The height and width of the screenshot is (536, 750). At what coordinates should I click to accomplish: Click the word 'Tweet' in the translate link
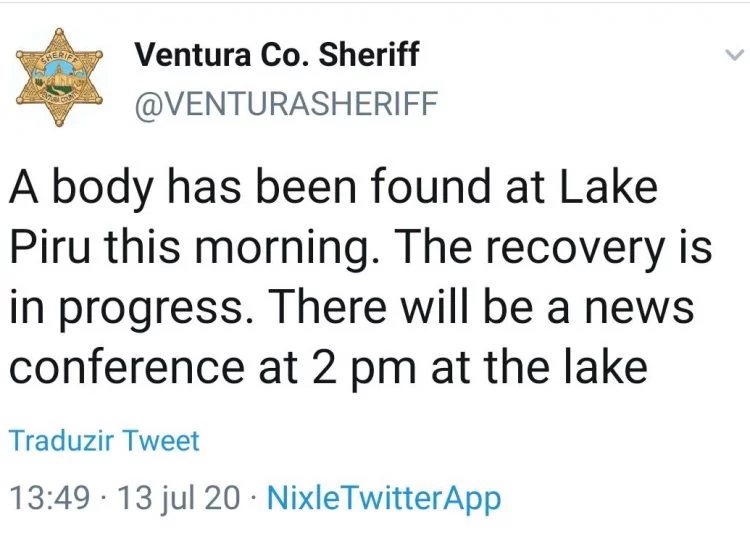[161, 440]
